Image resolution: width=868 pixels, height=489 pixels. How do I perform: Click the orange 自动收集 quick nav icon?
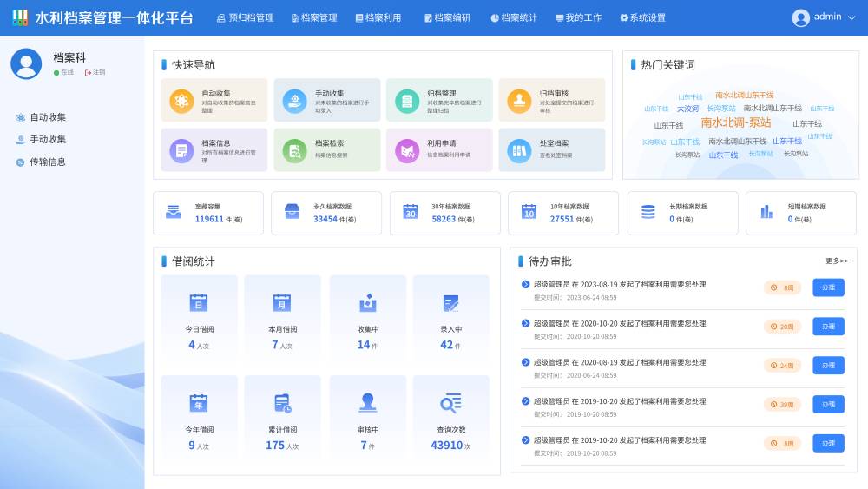coord(181,101)
